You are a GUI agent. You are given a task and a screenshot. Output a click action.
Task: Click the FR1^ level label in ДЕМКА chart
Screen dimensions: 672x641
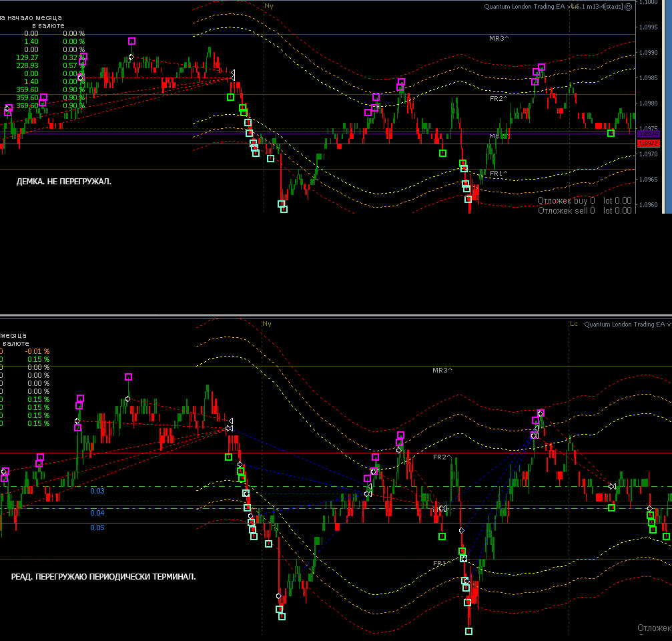pos(498,173)
